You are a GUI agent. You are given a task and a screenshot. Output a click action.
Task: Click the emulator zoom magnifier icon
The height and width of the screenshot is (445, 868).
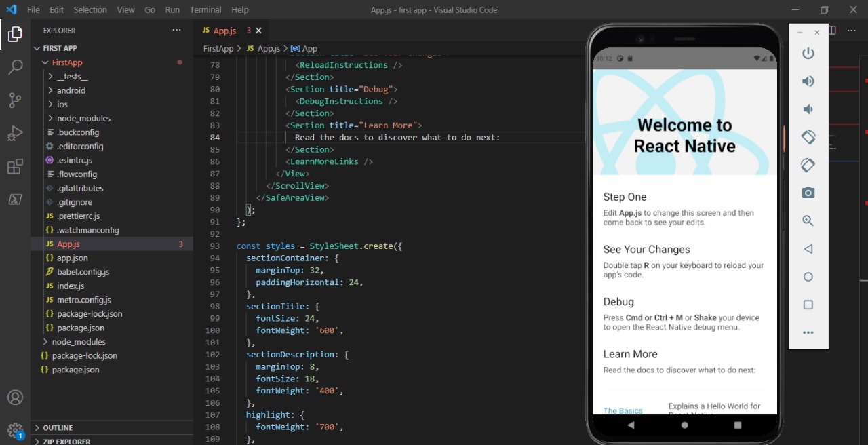[x=808, y=220]
